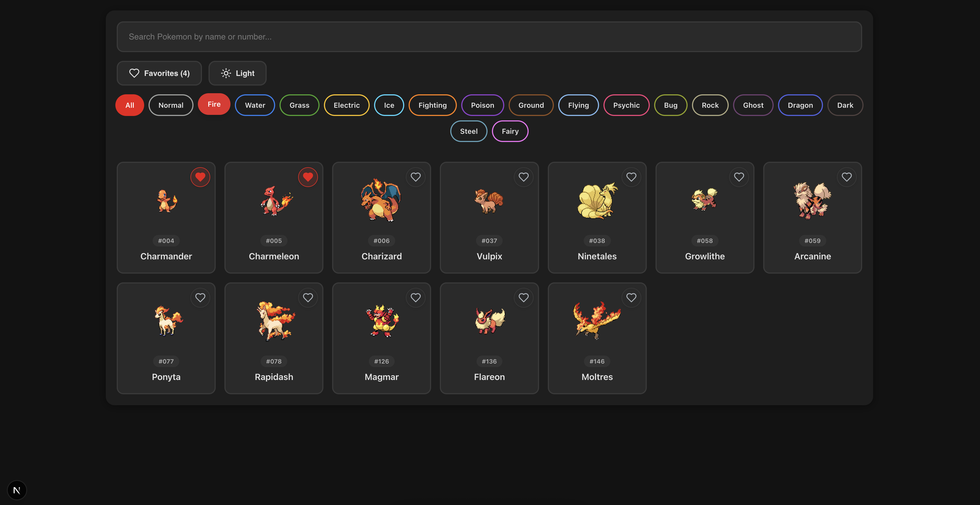The width and height of the screenshot is (980, 505).
Task: Deselect the active Fire type filter
Action: 214,104
